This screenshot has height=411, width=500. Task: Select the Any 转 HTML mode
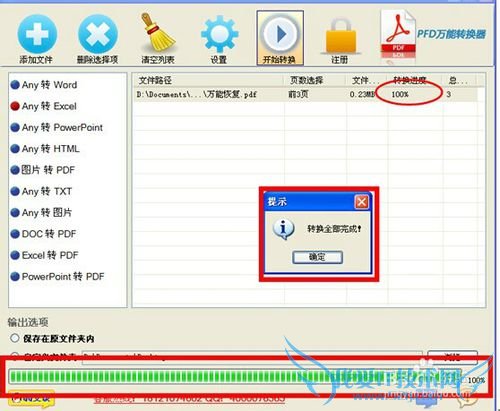[x=45, y=149]
